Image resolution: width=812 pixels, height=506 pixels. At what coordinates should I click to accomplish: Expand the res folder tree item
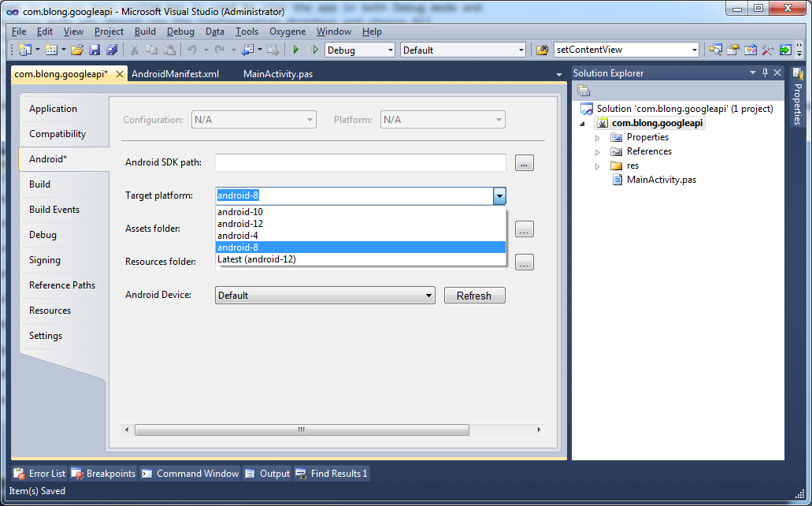point(598,166)
